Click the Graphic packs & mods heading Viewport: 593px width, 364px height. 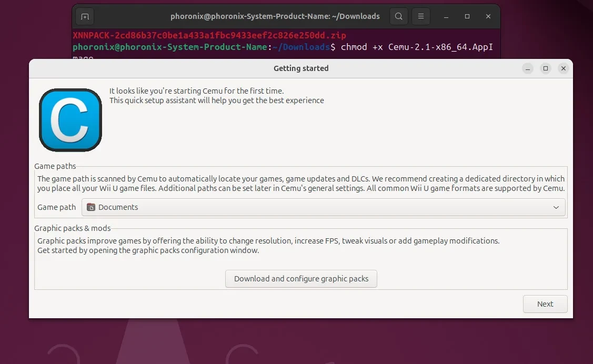coord(72,228)
